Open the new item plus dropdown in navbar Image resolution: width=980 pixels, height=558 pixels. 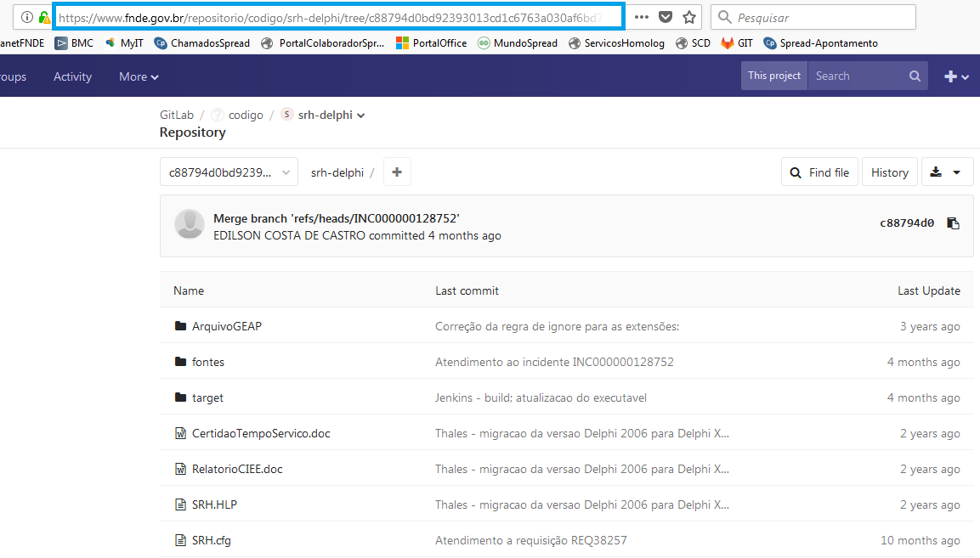tap(956, 76)
